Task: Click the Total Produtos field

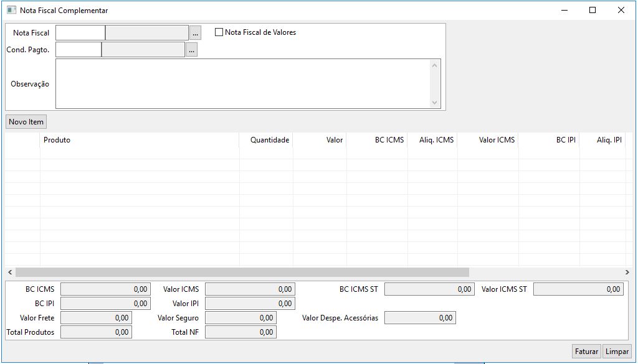Action: pyautogui.click(x=96, y=332)
